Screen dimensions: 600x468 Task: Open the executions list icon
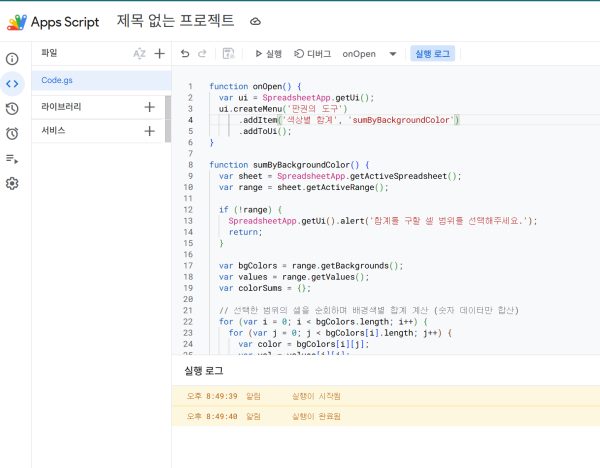click(x=12, y=159)
